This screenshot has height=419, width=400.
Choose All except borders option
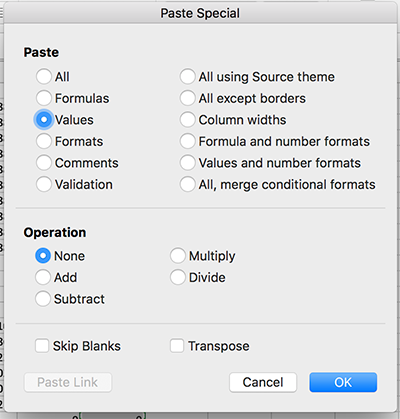187,98
